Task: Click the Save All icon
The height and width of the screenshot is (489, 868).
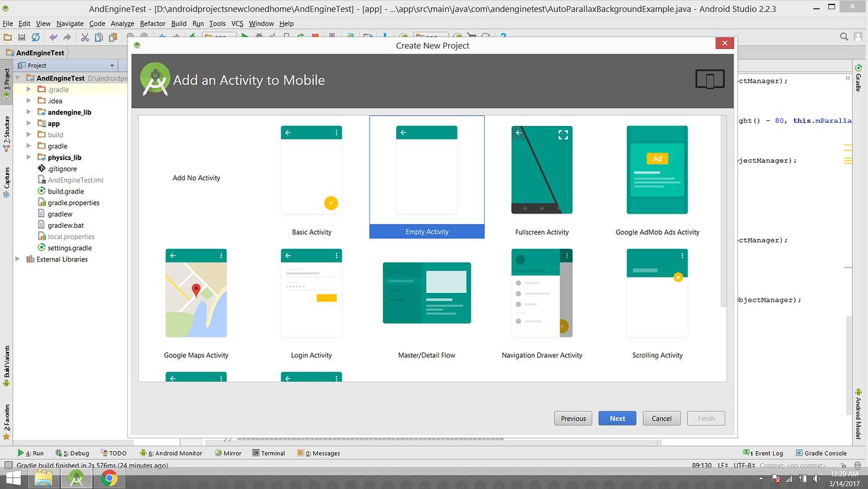Action: pyautogui.click(x=21, y=37)
